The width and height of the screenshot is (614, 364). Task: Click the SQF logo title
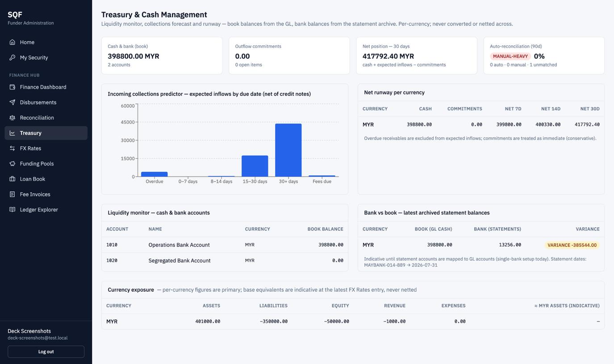[15, 15]
